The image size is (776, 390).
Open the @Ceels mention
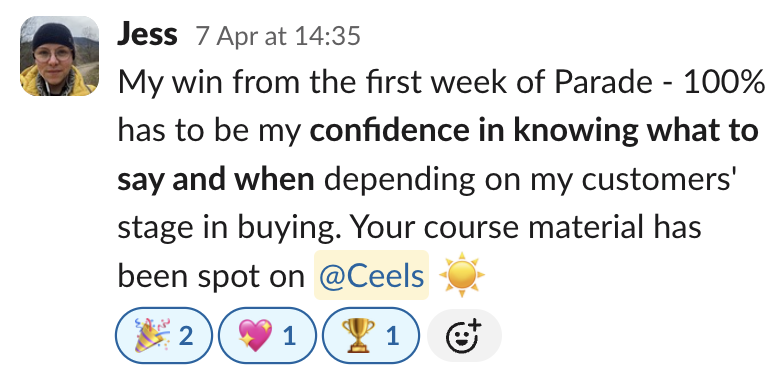coord(371,275)
